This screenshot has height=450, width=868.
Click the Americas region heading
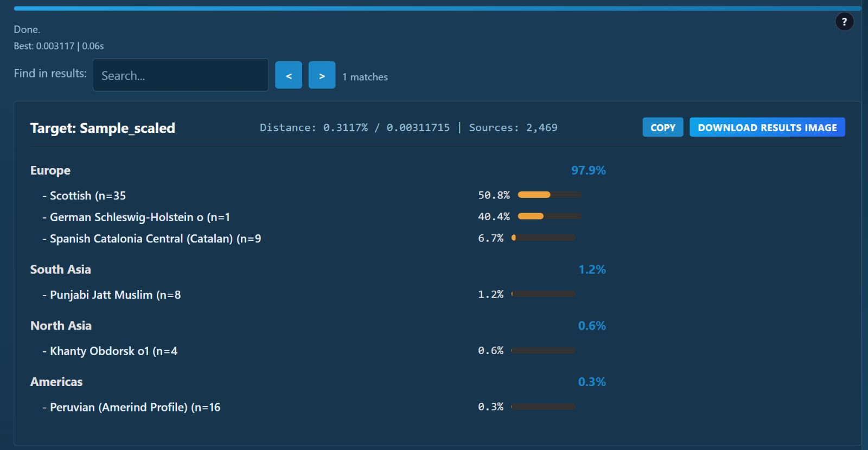pyautogui.click(x=56, y=382)
